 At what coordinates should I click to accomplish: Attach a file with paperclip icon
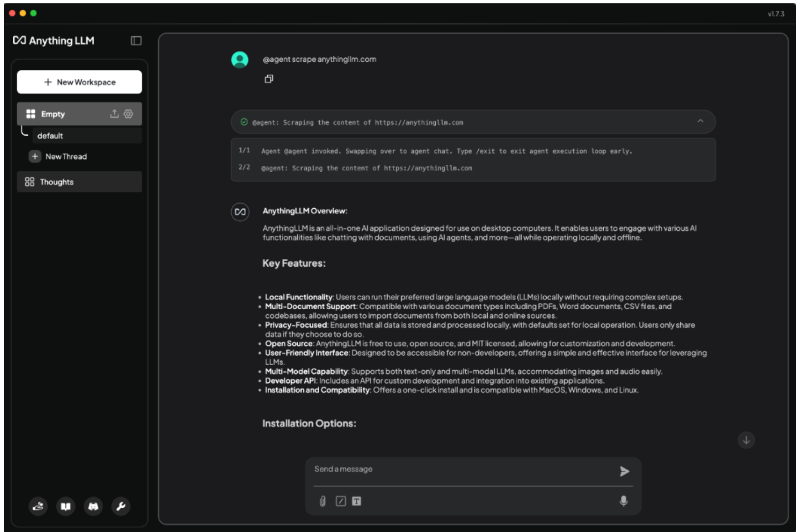pos(322,501)
